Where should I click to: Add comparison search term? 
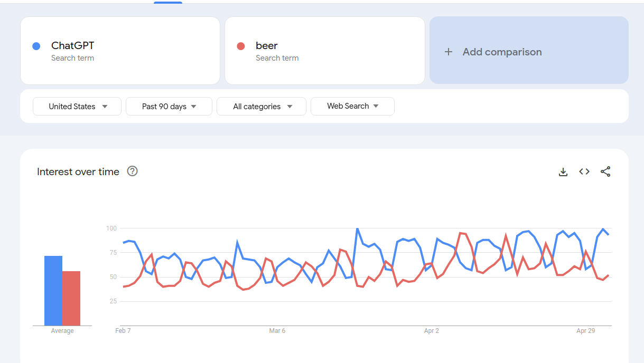529,50
